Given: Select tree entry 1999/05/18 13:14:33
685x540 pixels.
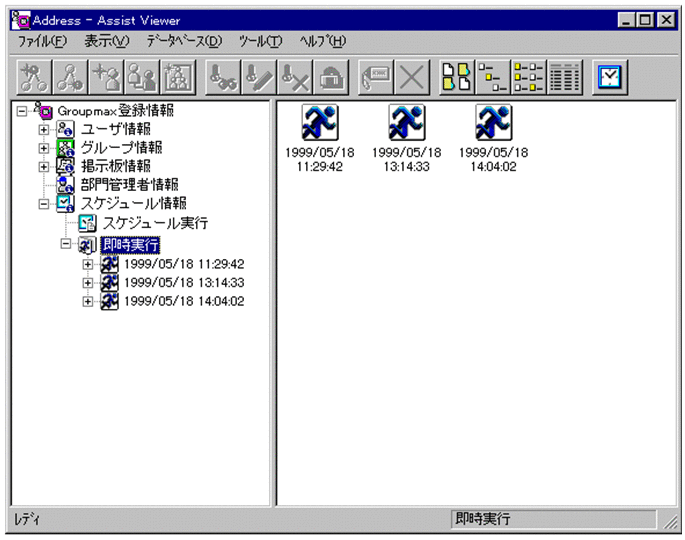Looking at the screenshot, I should (x=184, y=283).
